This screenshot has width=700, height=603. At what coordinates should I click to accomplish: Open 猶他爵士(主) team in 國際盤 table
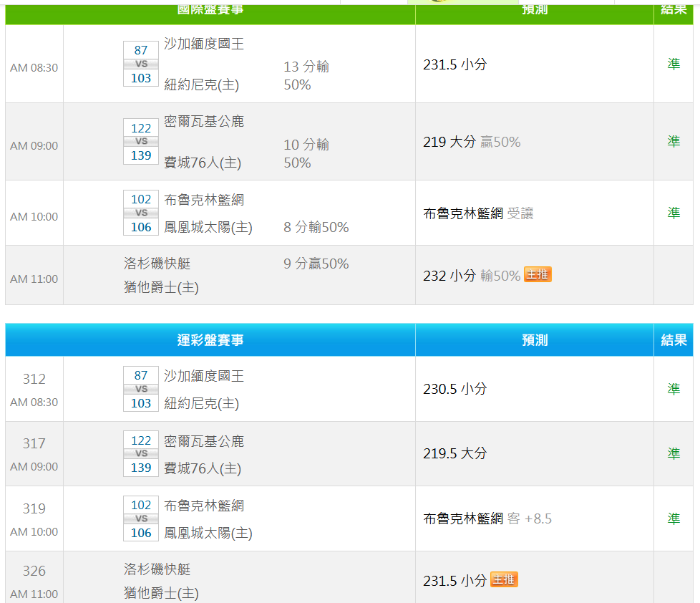(161, 288)
